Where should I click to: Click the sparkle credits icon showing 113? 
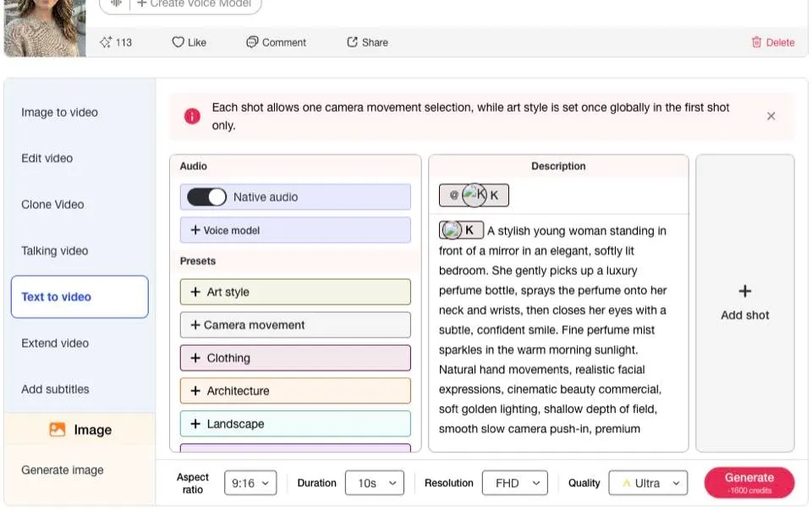[106, 42]
